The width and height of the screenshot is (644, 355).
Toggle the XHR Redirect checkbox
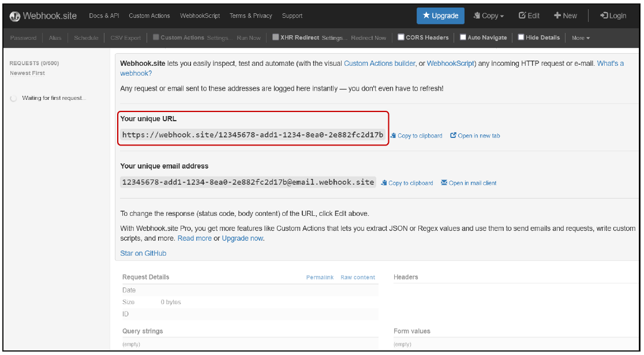coord(276,37)
